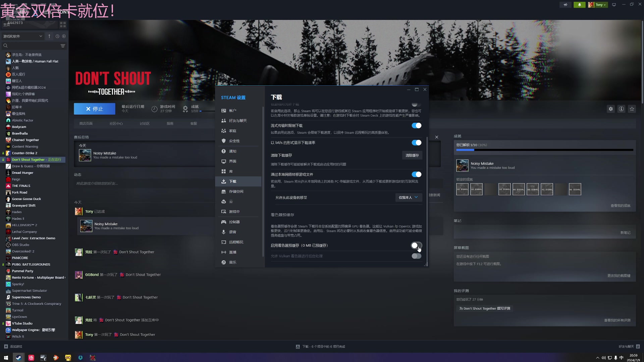Click the 音乐 music icon
Viewport: 644px width, 362px height.
pyautogui.click(x=224, y=262)
